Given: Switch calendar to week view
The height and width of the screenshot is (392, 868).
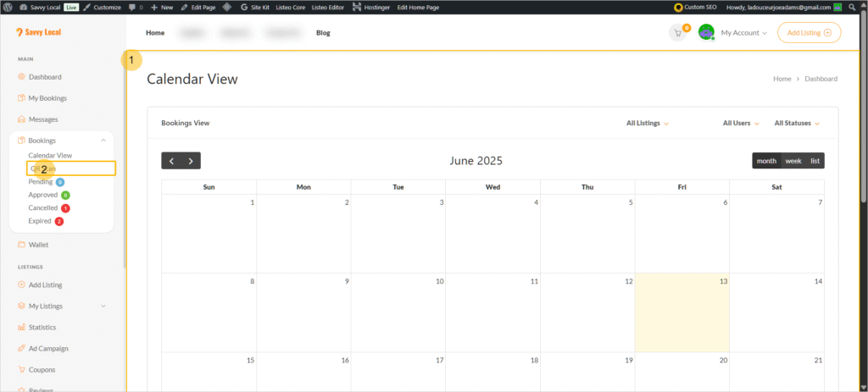Looking at the screenshot, I should (x=793, y=161).
